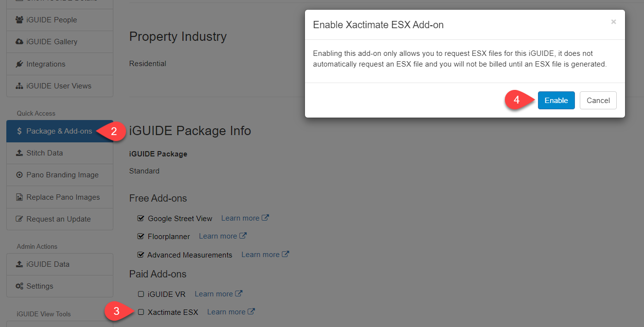Click the 'Standard' package value text
644x327 pixels.
144,171
